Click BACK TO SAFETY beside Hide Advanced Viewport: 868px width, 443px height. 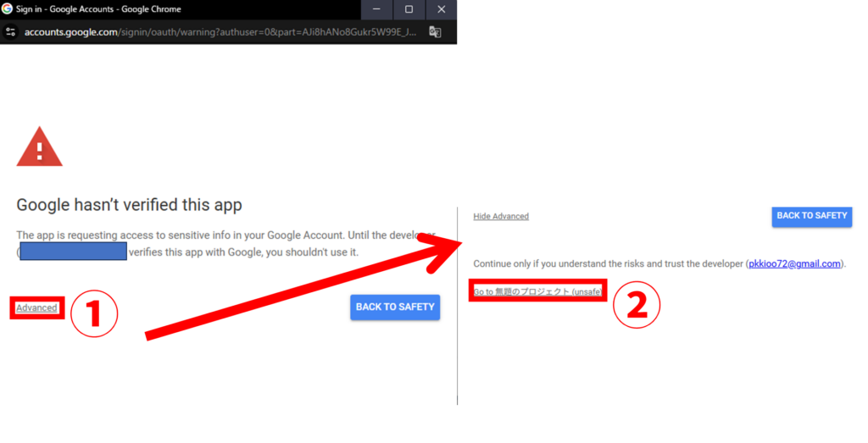coord(811,216)
